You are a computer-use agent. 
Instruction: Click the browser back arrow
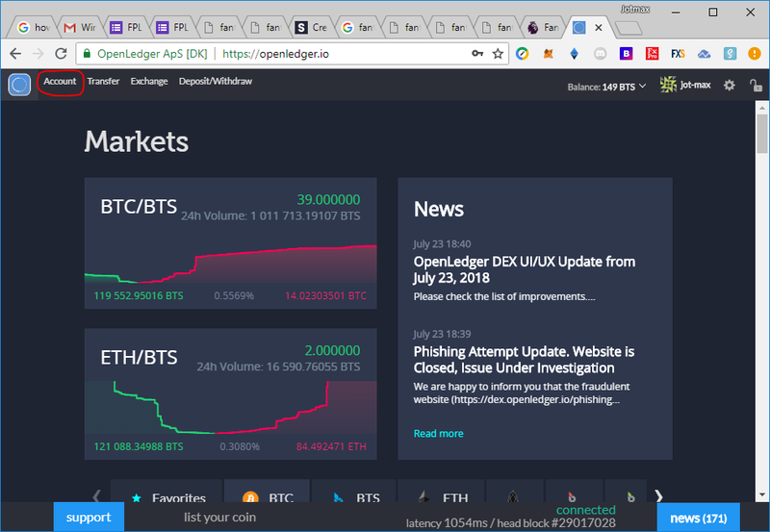15,54
